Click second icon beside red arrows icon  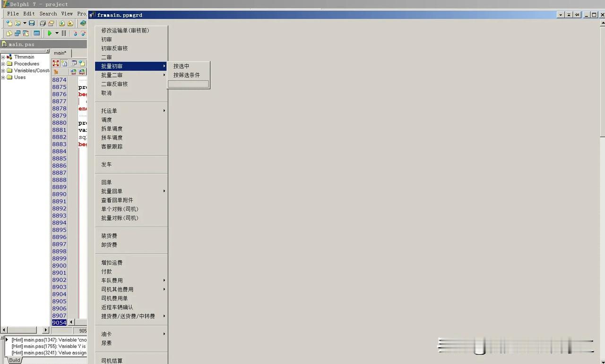[x=64, y=63]
